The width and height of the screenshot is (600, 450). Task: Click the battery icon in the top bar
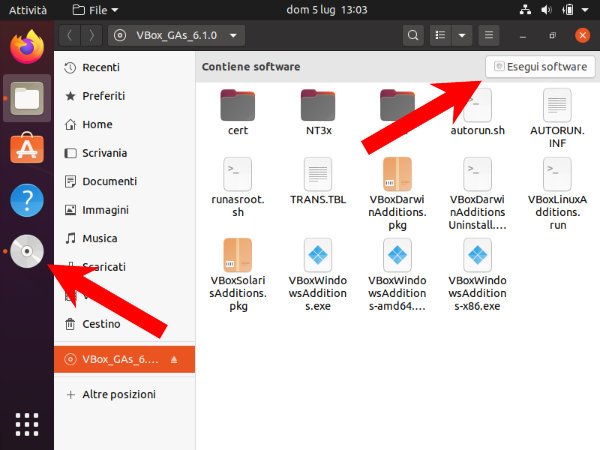point(568,10)
